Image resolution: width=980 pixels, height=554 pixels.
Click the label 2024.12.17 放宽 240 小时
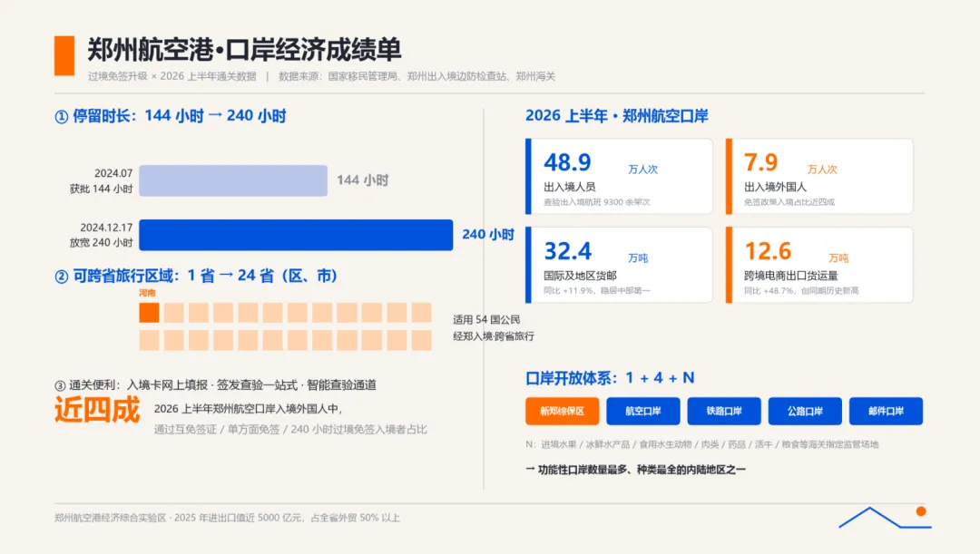coord(102,235)
